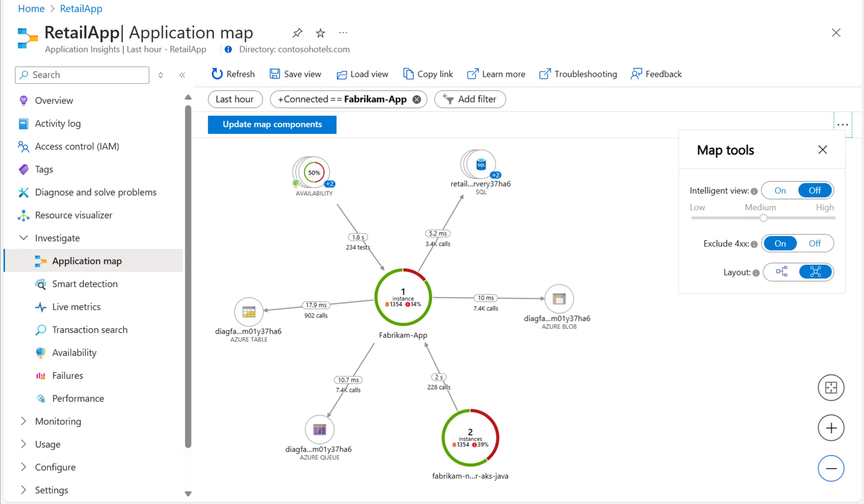The height and width of the screenshot is (504, 864).
Task: Close the Map tools panel
Action: point(822,150)
